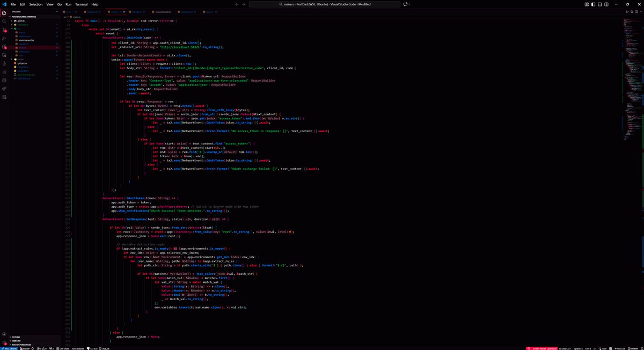
Task: Open the Selection menu
Action: (x=36, y=4)
